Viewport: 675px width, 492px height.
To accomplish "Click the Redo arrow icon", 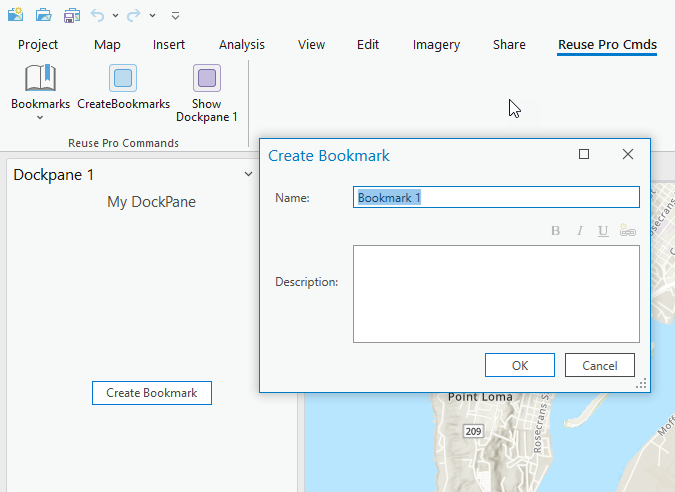I will coord(133,15).
